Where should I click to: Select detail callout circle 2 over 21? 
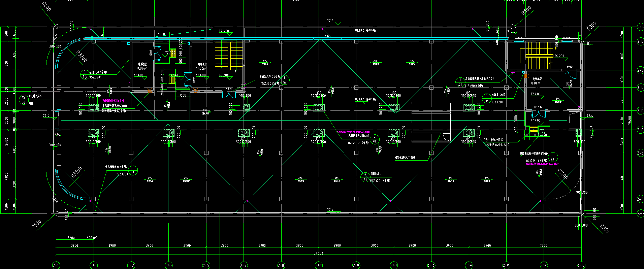pos(365,177)
